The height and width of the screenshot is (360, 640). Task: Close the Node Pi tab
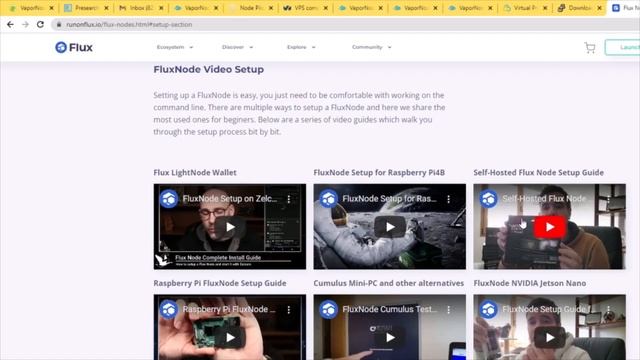pos(271,8)
